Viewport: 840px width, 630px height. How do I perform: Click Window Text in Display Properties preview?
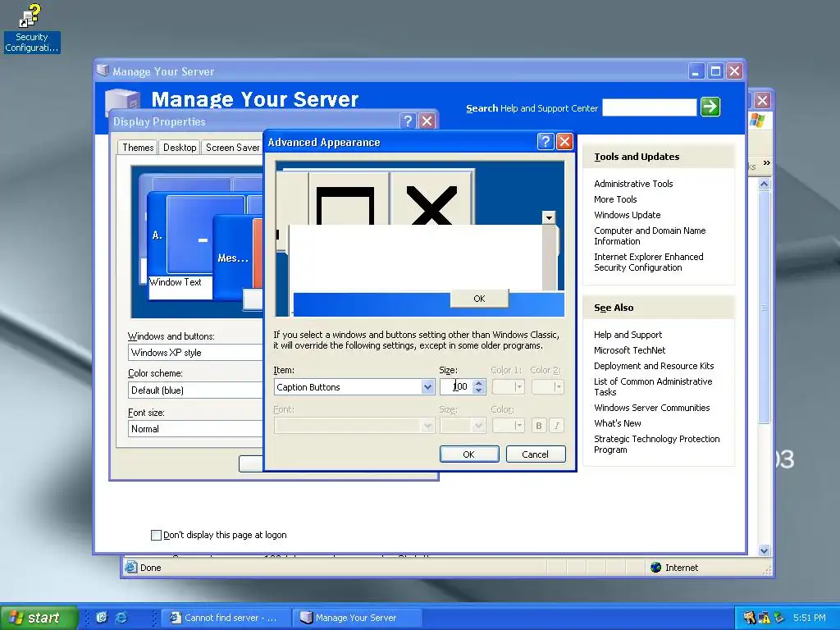[176, 282]
